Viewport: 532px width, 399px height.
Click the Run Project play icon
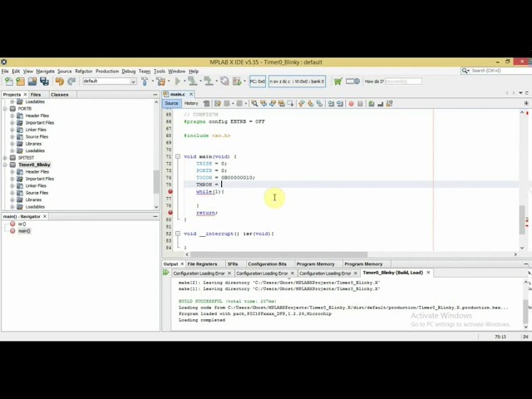point(177,81)
